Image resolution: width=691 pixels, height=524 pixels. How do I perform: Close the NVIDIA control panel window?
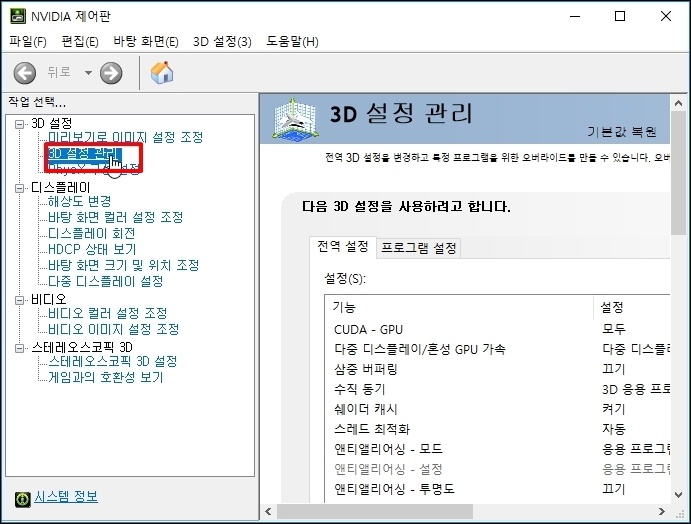[665, 16]
